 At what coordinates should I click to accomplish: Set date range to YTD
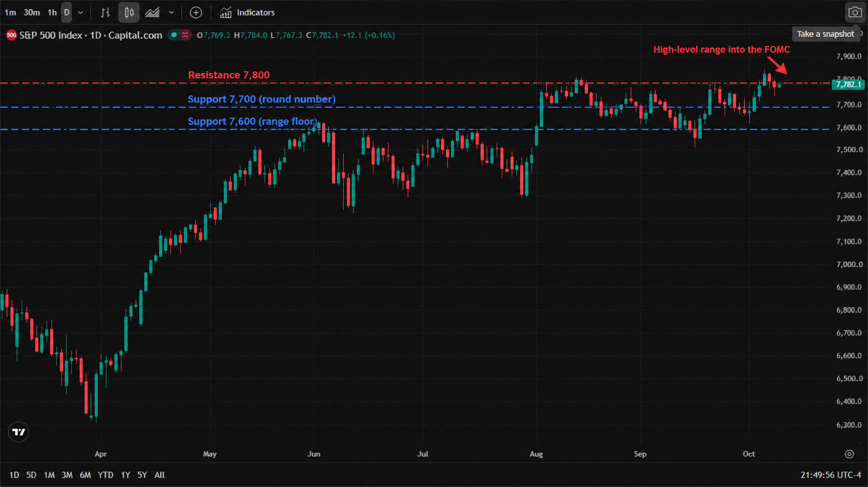coord(105,475)
